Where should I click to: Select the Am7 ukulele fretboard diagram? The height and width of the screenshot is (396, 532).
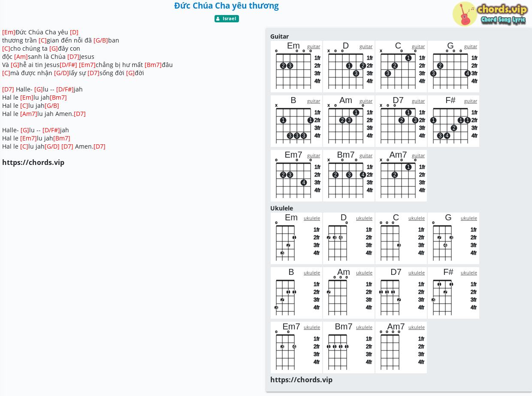pos(401,347)
